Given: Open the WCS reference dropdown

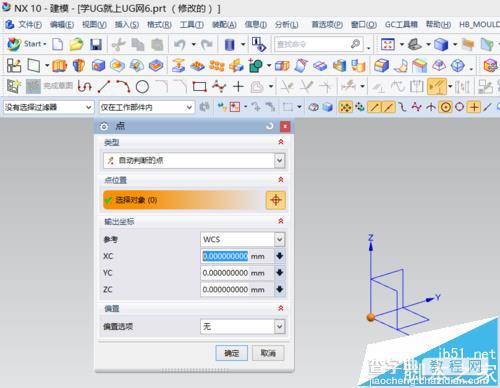Looking at the screenshot, I should pyautogui.click(x=243, y=239).
